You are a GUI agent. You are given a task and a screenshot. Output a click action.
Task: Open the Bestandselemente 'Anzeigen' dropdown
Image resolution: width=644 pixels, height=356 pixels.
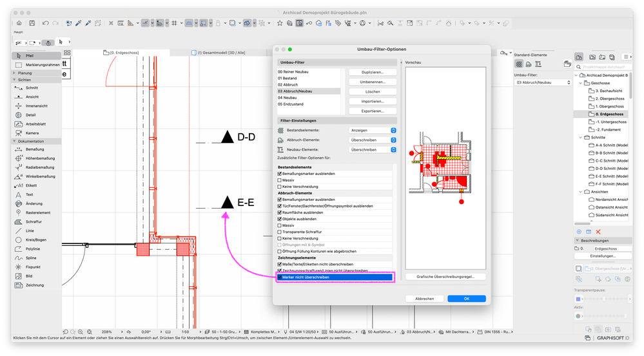pyautogui.click(x=374, y=130)
